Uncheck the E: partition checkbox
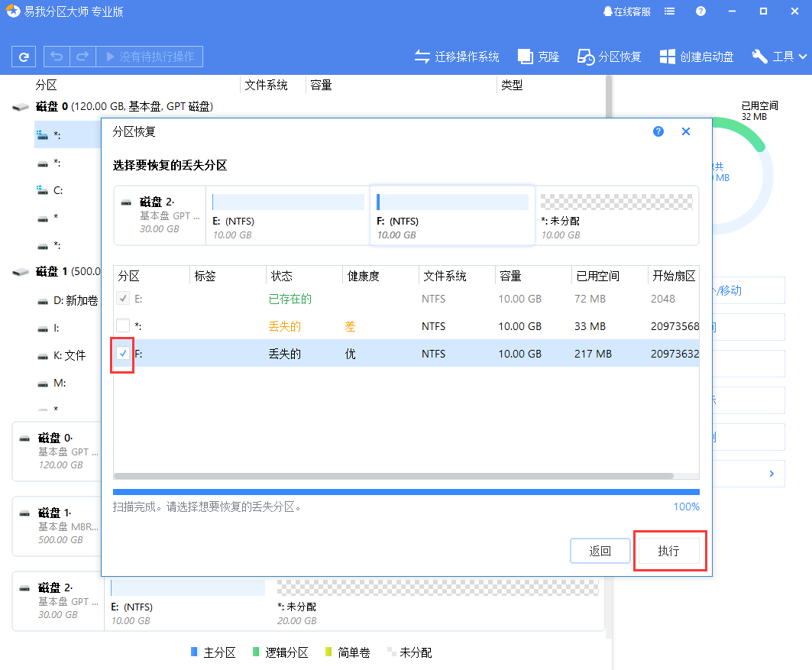This screenshot has height=670, width=812. [x=123, y=299]
